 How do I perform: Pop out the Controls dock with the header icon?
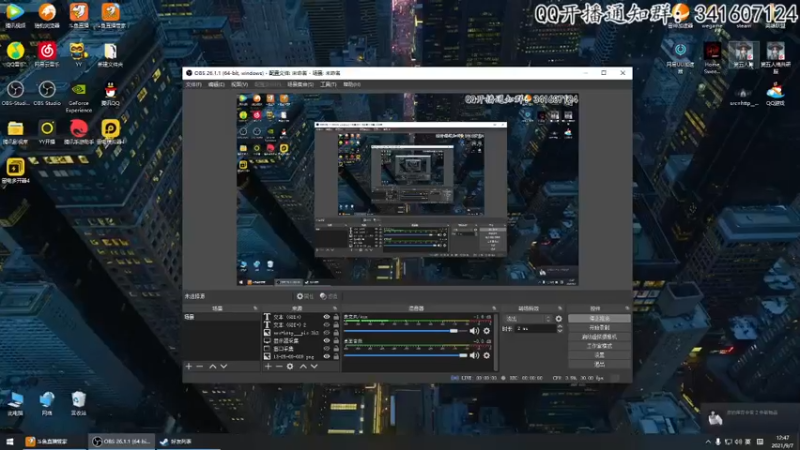tap(627, 308)
